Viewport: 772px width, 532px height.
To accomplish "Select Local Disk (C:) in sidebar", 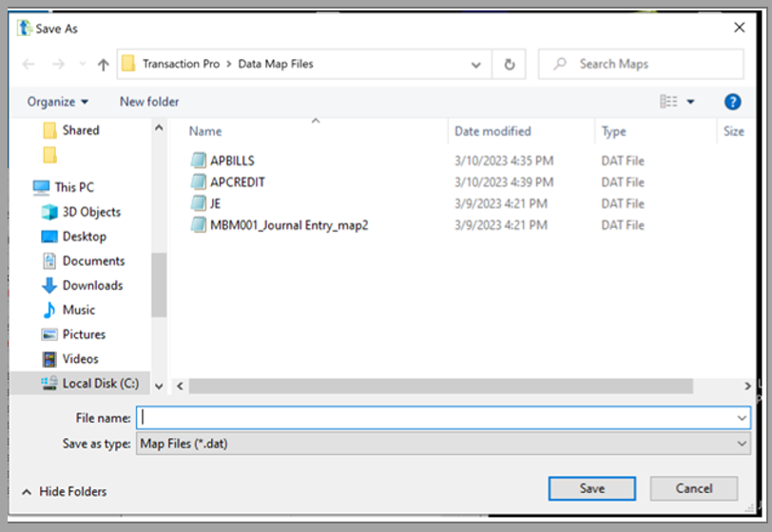I will (x=90, y=384).
